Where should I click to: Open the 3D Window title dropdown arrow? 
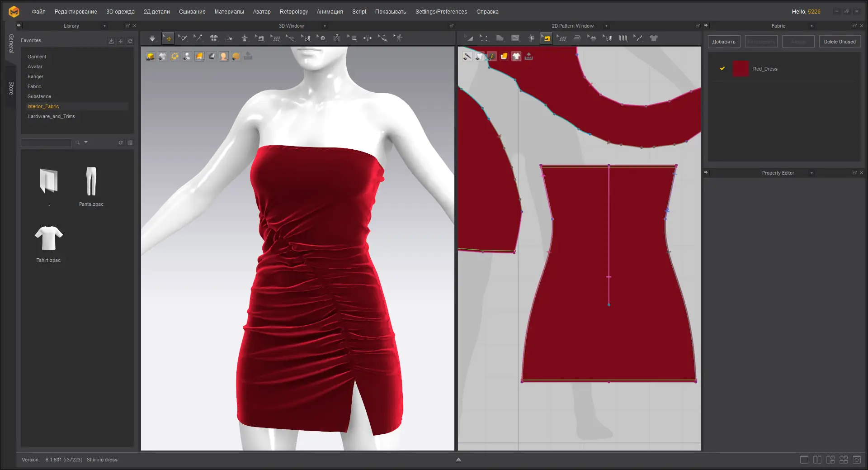(x=325, y=26)
